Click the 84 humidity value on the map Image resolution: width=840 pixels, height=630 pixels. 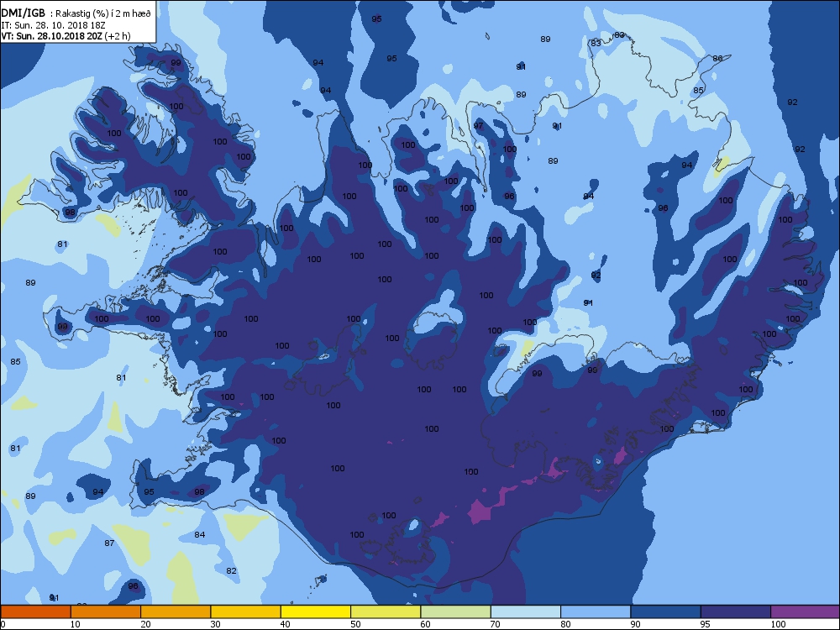[x=200, y=534]
